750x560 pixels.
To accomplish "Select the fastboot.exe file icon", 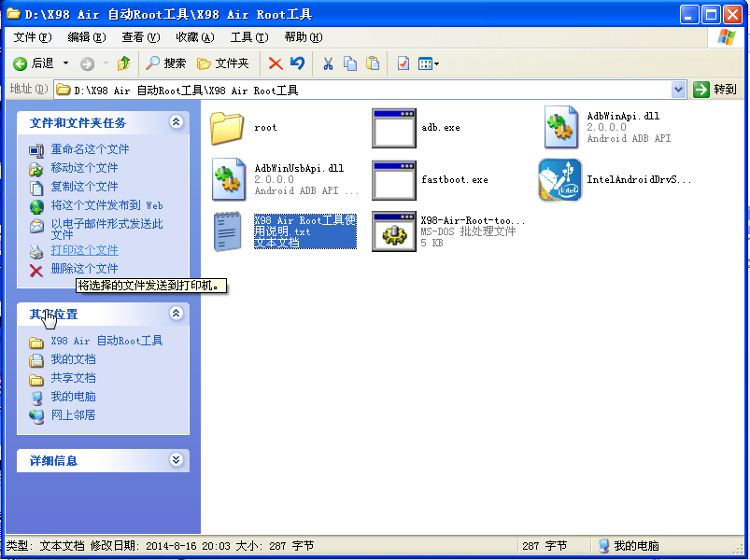I will (393, 180).
